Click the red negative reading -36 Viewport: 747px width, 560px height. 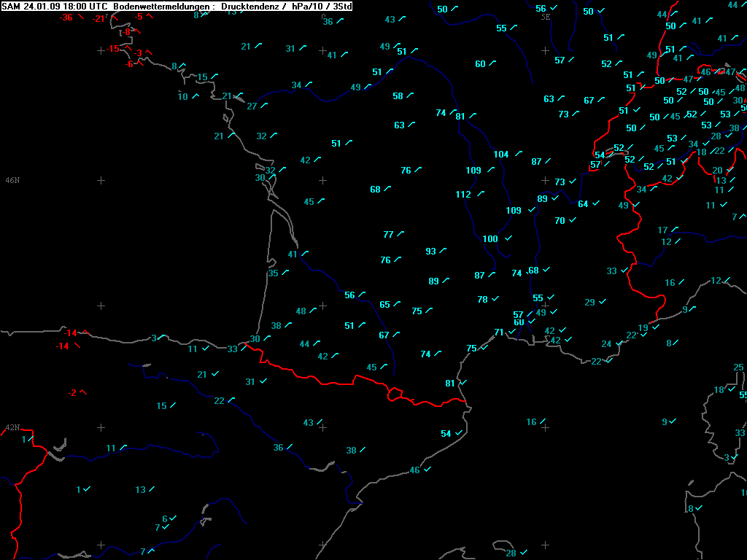coord(66,17)
